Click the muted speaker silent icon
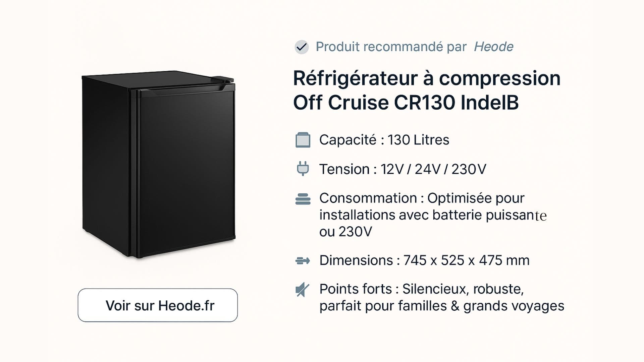644x362 pixels. (x=302, y=290)
